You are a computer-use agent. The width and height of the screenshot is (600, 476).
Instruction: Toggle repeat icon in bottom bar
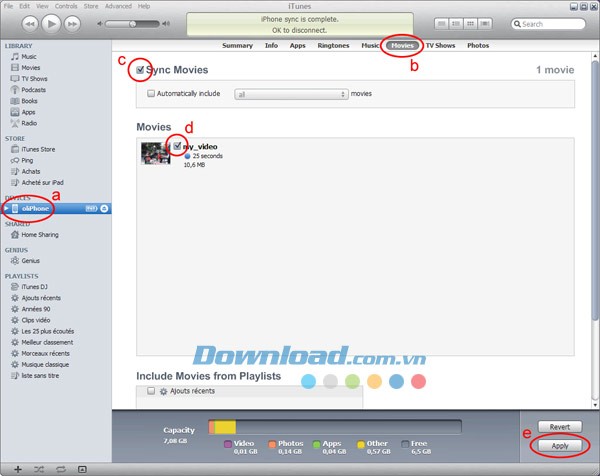point(60,468)
